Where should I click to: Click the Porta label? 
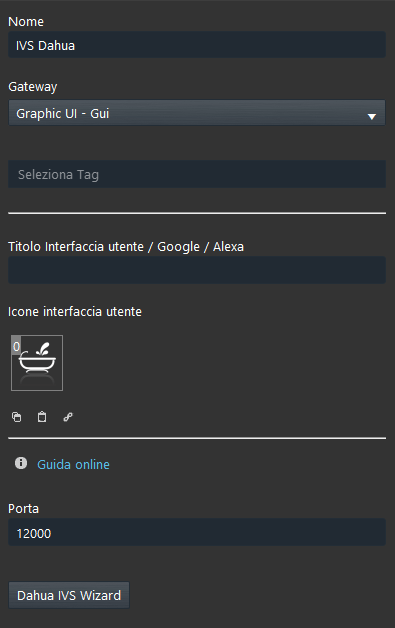pyautogui.click(x=24, y=509)
